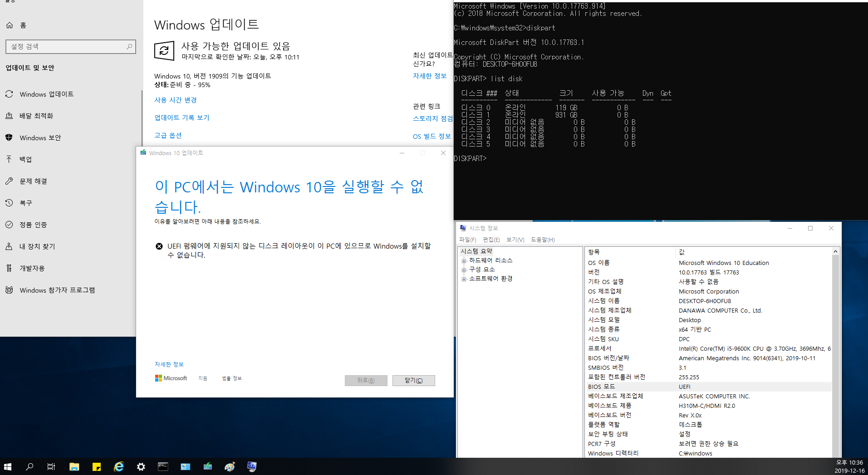
Task: Switch to Windows 10 업데이트 assistant on taskbar
Action: pyautogui.click(x=207, y=466)
